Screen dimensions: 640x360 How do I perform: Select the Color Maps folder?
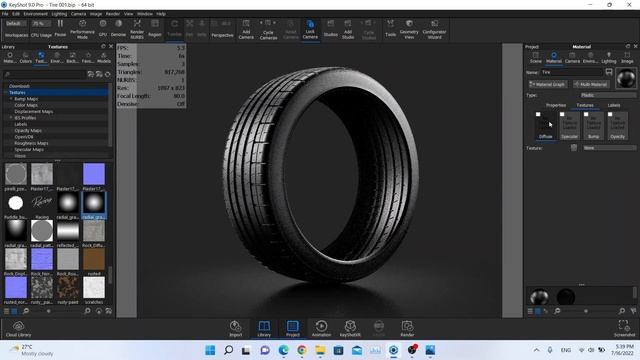pyautogui.click(x=26, y=105)
